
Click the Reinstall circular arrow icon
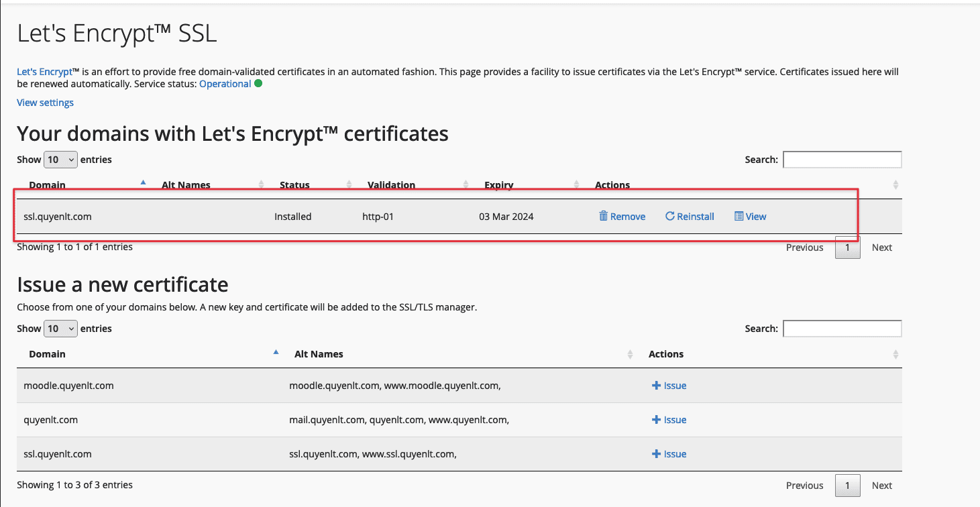669,216
